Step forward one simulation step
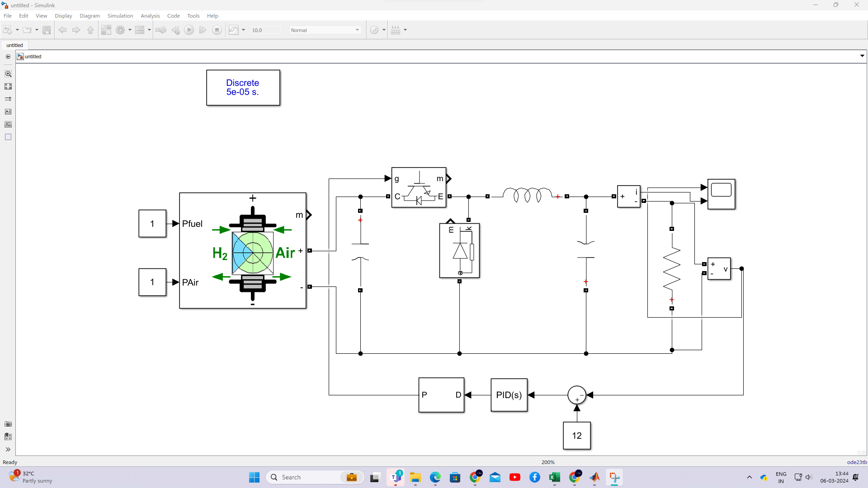Screen dimensions: 868x488 [203, 30]
